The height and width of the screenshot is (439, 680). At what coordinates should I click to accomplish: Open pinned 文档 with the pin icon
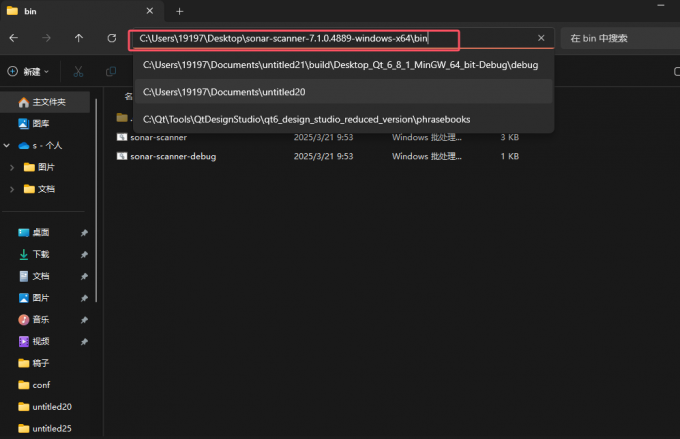point(40,276)
